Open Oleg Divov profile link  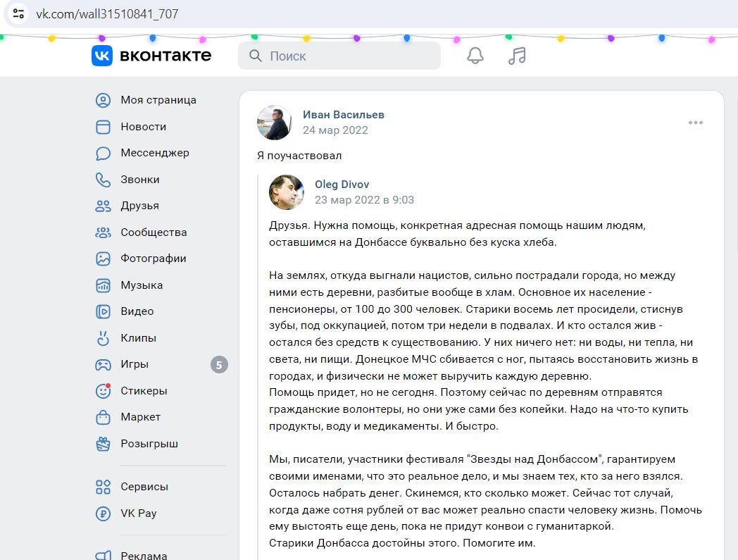pyautogui.click(x=342, y=185)
